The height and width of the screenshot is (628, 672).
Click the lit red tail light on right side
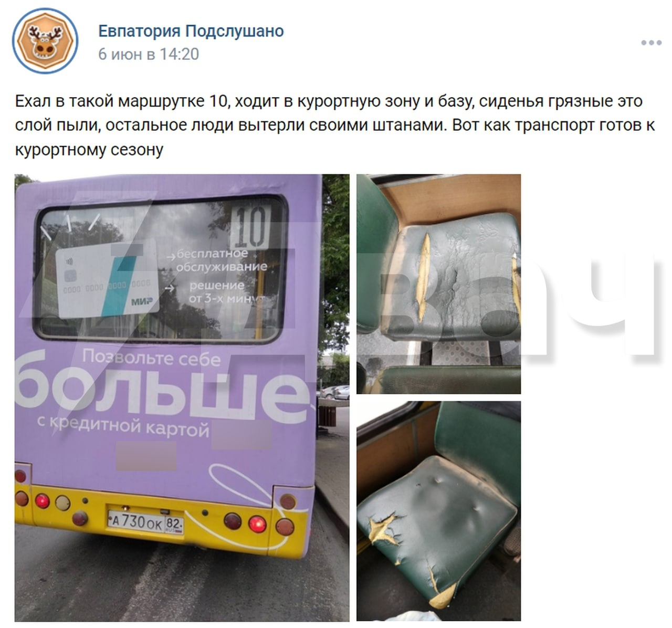[x=257, y=524]
